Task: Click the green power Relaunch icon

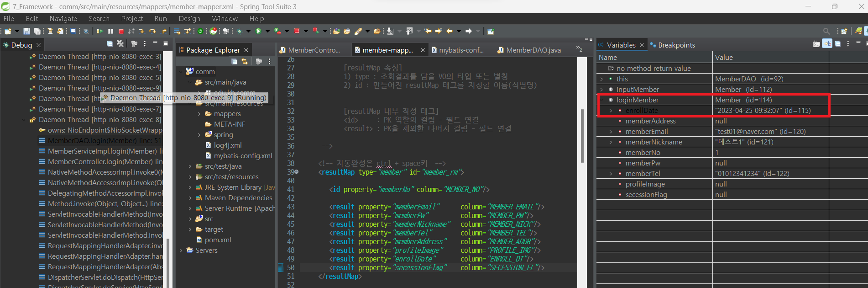Action: [200, 31]
